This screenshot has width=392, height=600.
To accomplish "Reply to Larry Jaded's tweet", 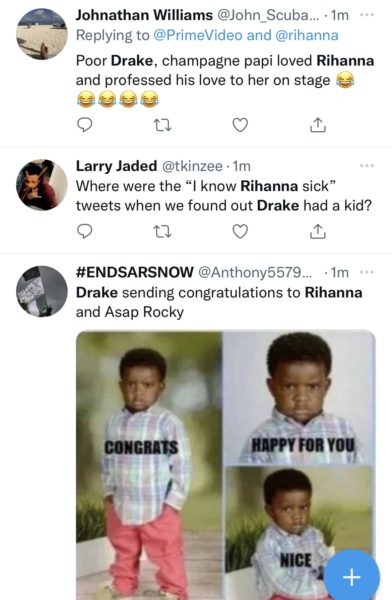I will click(85, 231).
